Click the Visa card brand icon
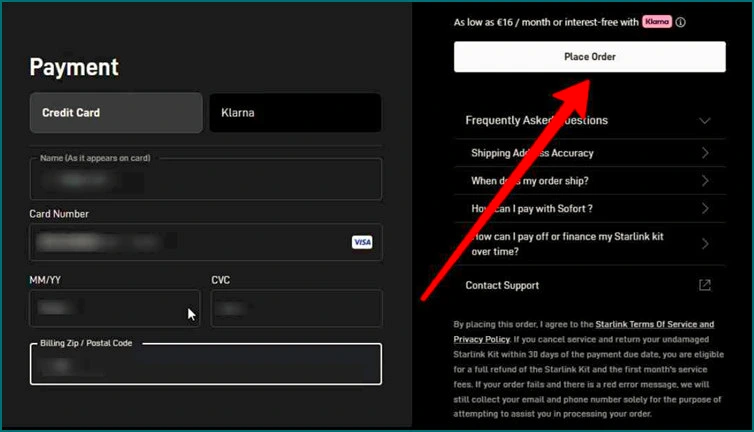The height and width of the screenshot is (432, 754). (362, 242)
